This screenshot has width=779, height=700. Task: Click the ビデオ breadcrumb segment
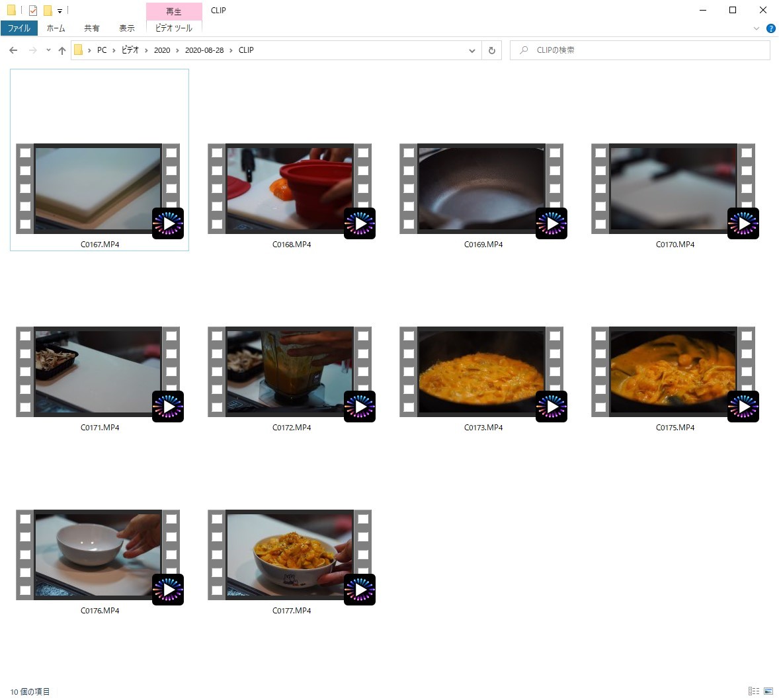(x=130, y=50)
